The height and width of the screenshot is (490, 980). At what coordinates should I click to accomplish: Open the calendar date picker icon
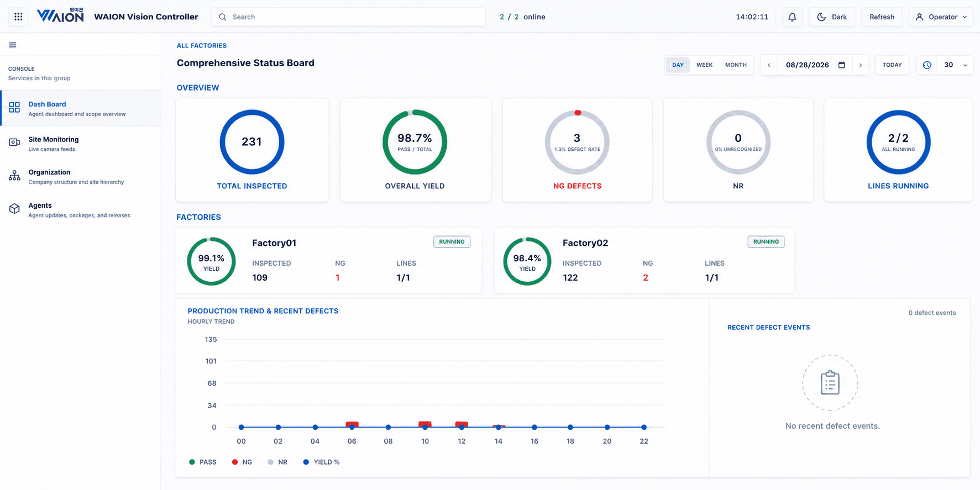tap(842, 65)
